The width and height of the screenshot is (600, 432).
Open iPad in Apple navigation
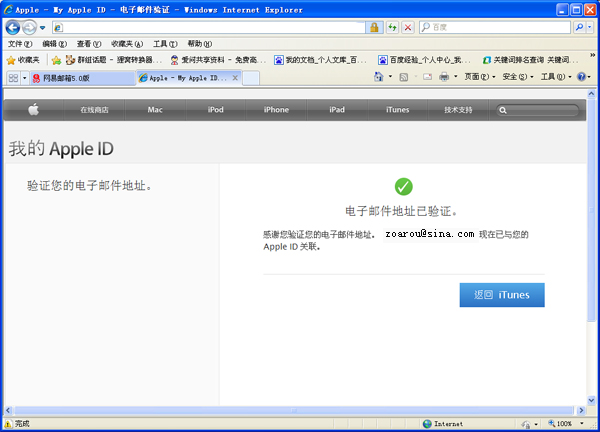337,110
